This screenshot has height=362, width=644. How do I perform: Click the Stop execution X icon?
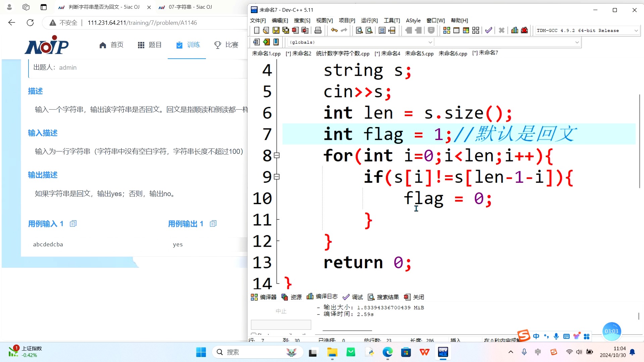(501, 31)
